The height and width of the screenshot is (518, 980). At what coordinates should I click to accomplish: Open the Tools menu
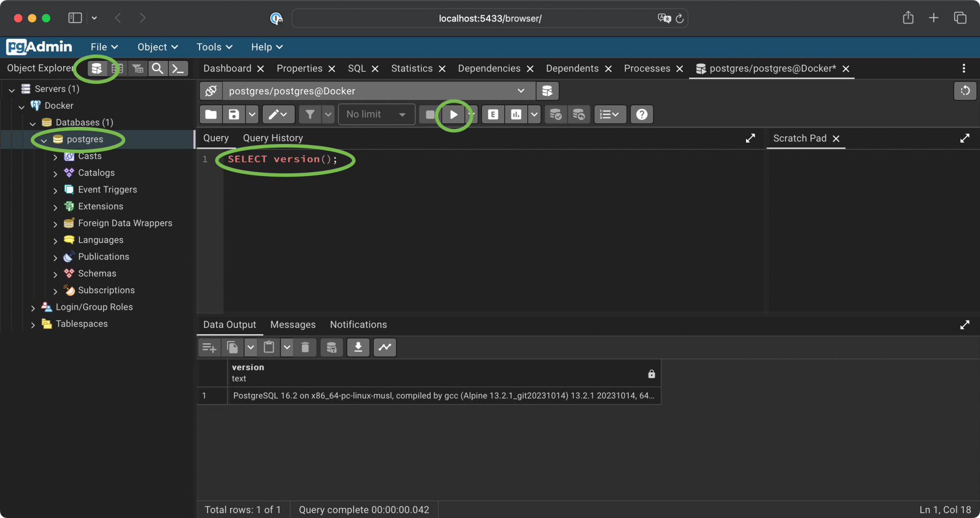[214, 47]
